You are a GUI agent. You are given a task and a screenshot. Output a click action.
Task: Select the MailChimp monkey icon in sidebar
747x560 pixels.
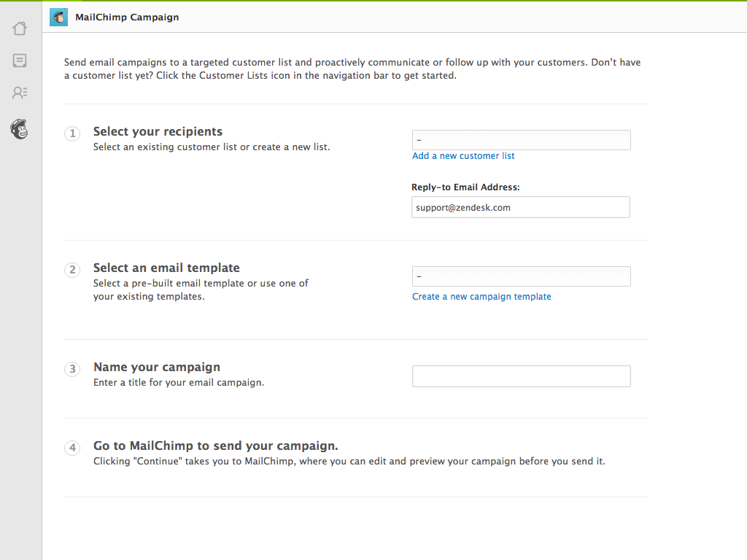(20, 129)
